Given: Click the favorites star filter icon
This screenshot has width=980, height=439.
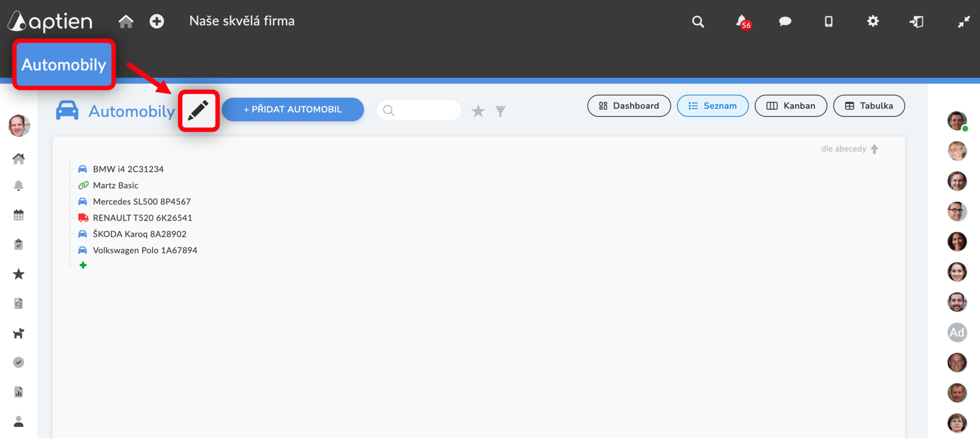Looking at the screenshot, I should [x=478, y=111].
